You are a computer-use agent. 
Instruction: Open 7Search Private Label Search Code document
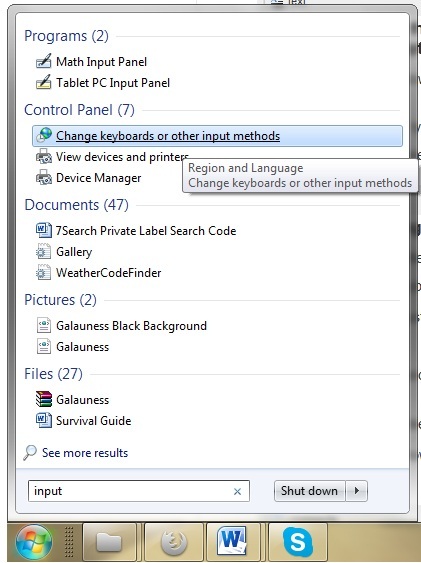point(146,231)
